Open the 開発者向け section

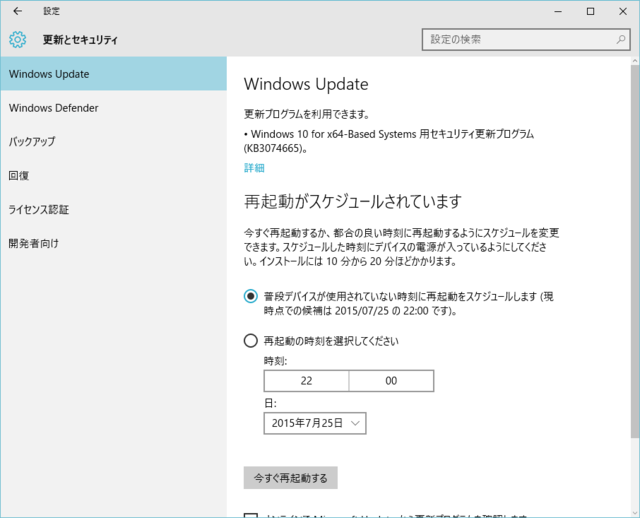coord(113,243)
